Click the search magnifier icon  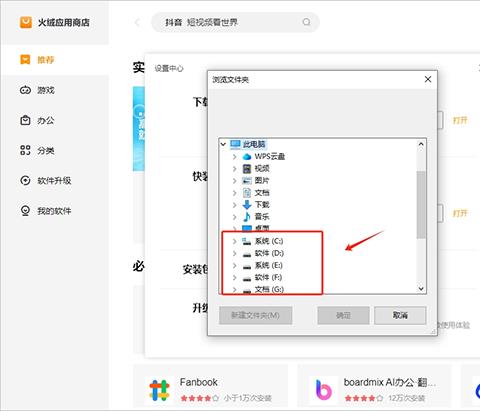pyautogui.click(x=306, y=22)
